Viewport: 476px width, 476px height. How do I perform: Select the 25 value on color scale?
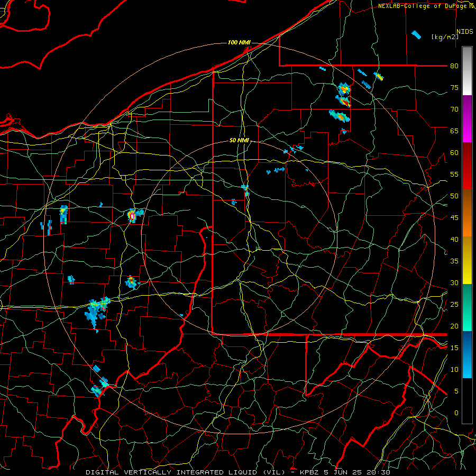point(454,305)
